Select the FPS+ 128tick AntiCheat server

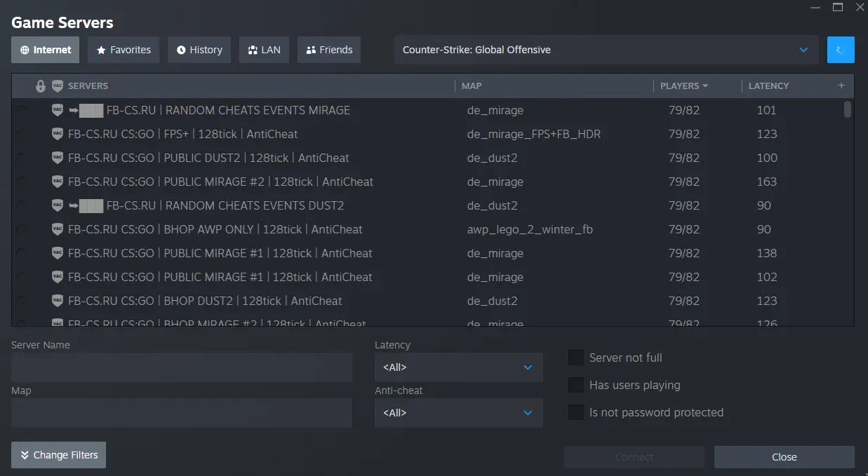pos(427,134)
